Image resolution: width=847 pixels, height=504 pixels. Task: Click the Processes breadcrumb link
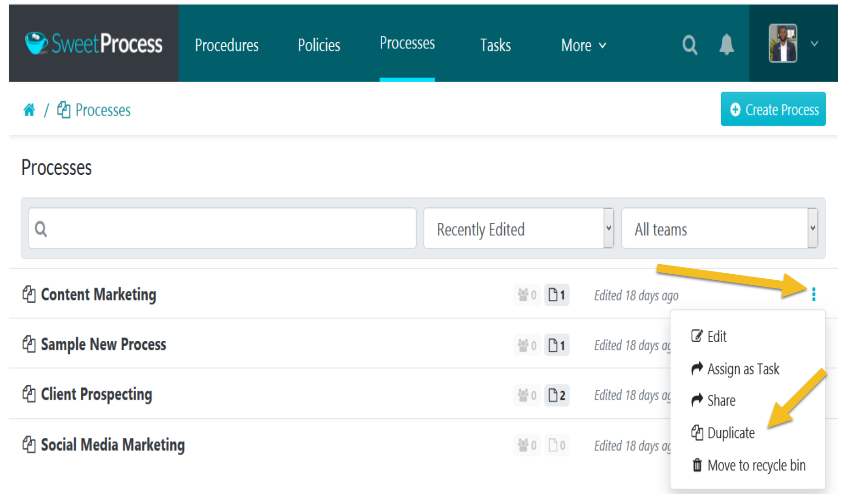pos(94,110)
